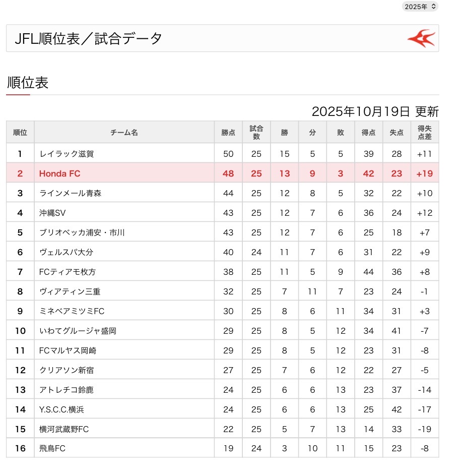
Task: Click the 飛鳥FC team name
Action: pyautogui.click(x=52, y=449)
